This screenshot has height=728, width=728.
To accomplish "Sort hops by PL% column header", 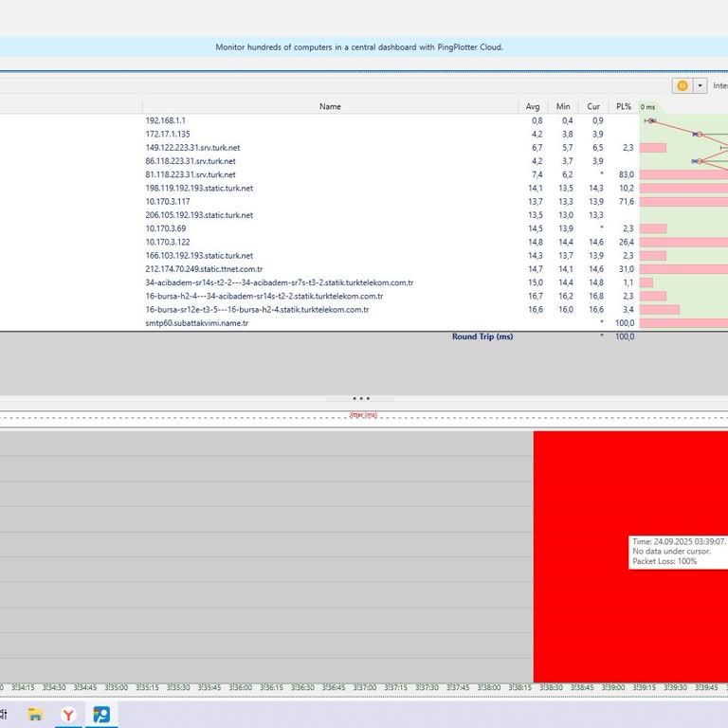I will pyautogui.click(x=623, y=106).
